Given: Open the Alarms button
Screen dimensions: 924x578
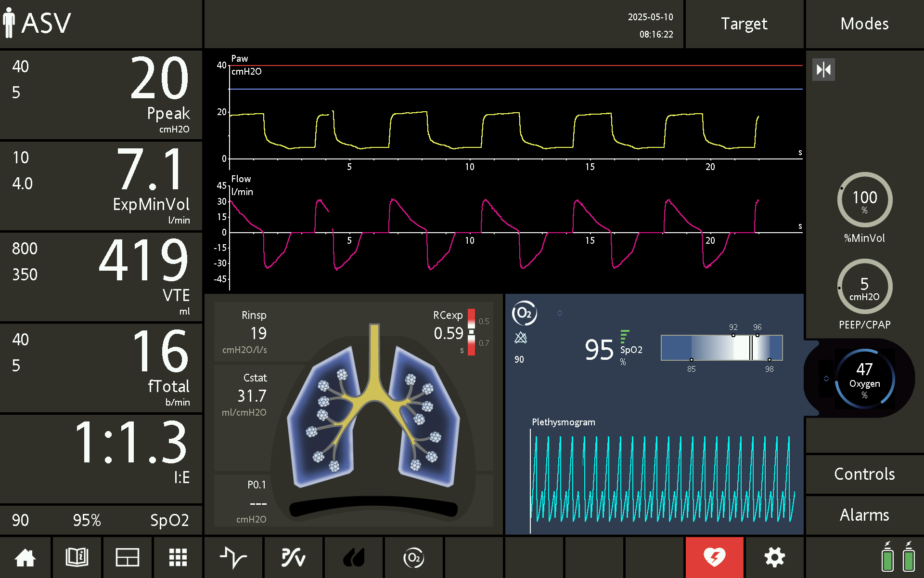Looking at the screenshot, I should [x=864, y=515].
